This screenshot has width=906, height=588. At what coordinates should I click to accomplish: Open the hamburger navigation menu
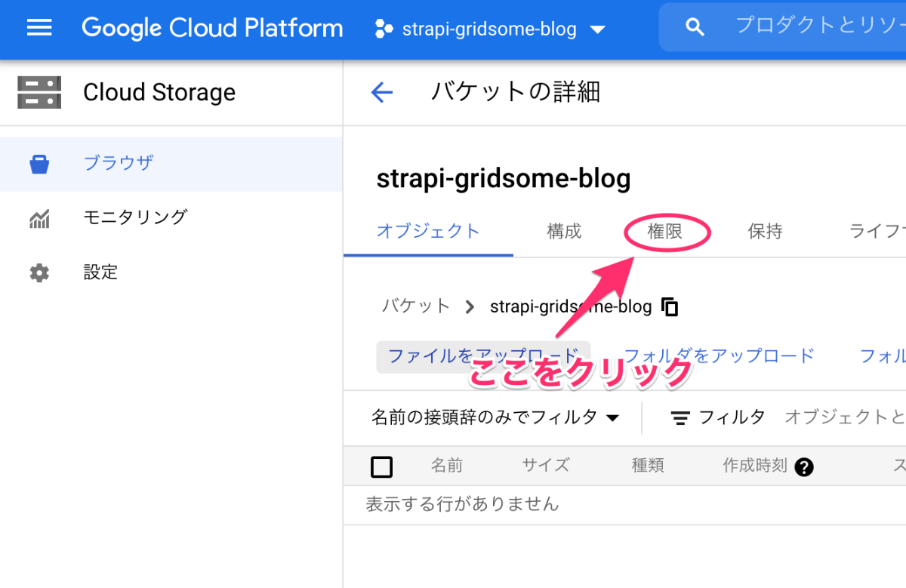point(39,29)
